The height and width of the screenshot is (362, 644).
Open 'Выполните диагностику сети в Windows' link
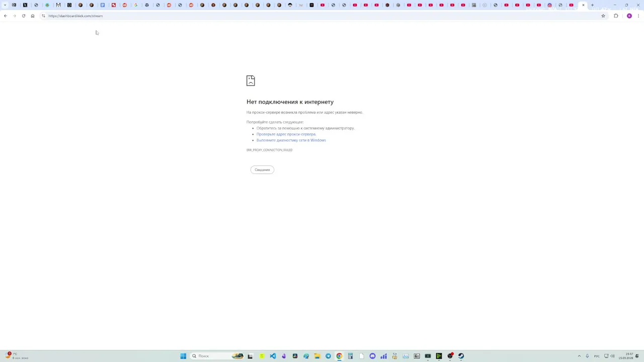[x=291, y=140]
